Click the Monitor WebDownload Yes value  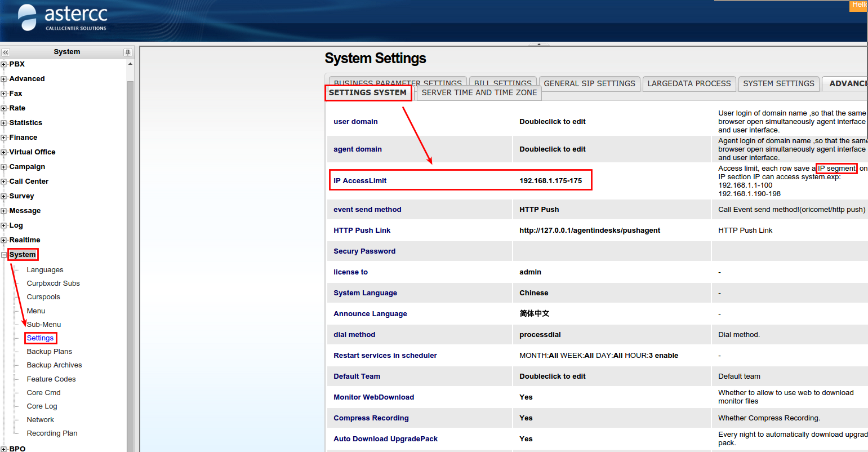[x=526, y=397]
